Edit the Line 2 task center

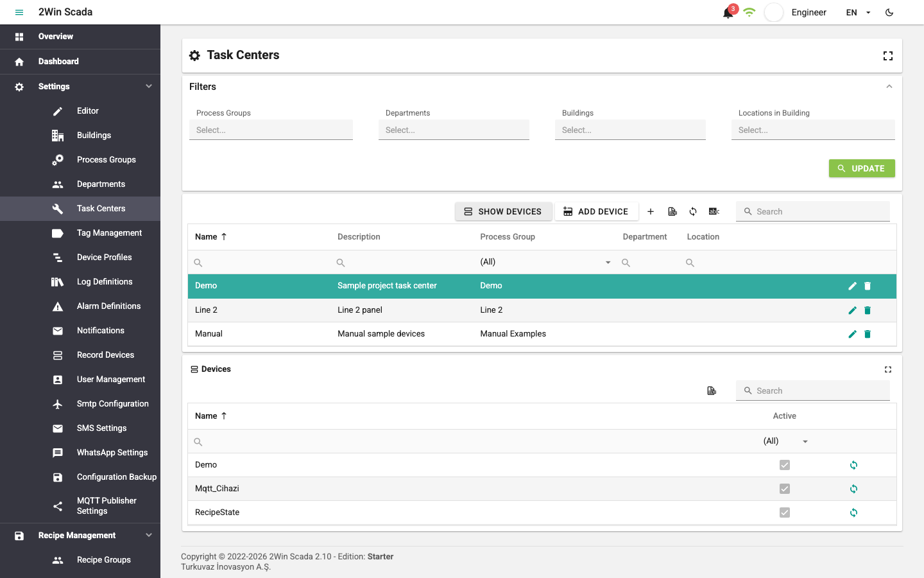[x=852, y=310]
